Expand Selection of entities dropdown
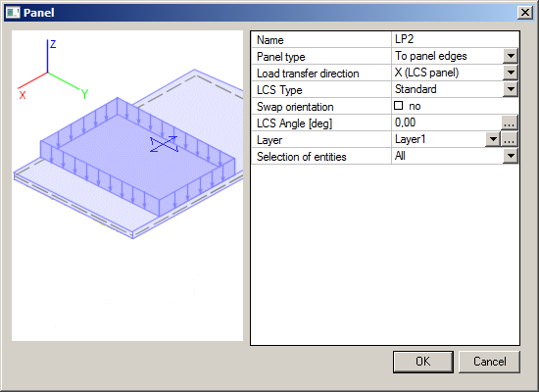Image resolution: width=539 pixels, height=392 pixels. pyautogui.click(x=511, y=156)
